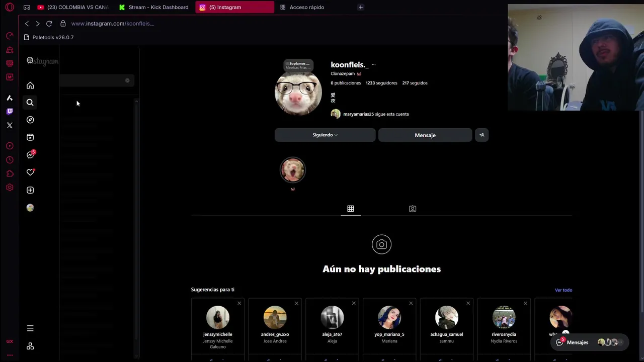Open Instagram Explore compass icon

click(x=30, y=120)
